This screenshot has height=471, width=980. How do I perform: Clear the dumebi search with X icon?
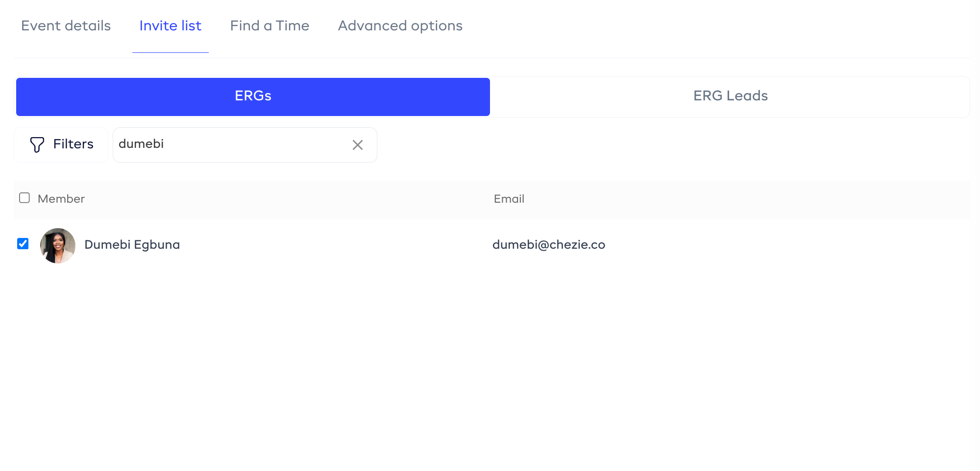(358, 145)
